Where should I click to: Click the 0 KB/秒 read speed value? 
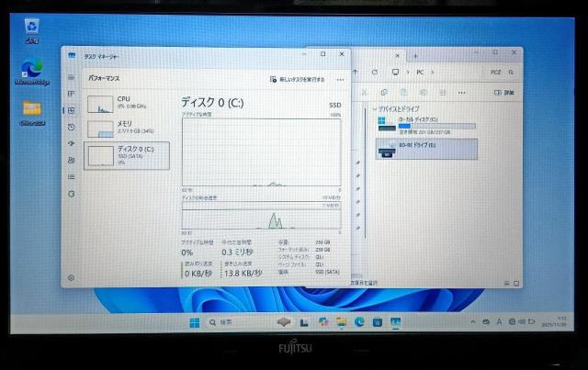[198, 274]
